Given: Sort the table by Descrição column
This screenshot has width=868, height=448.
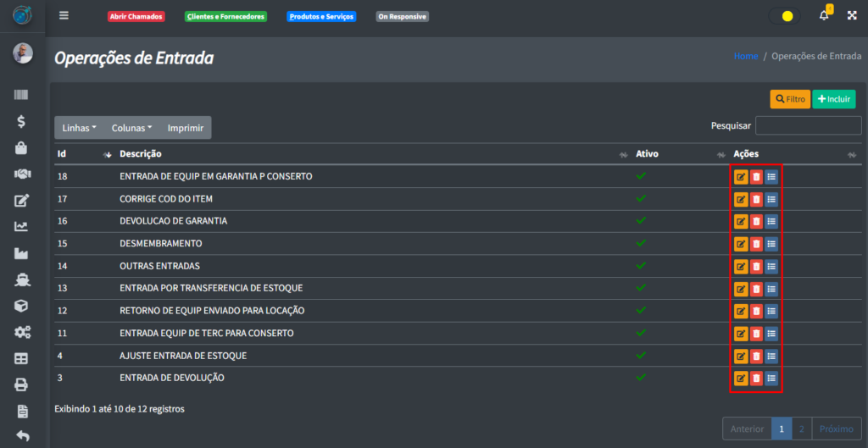Looking at the screenshot, I should tap(141, 154).
